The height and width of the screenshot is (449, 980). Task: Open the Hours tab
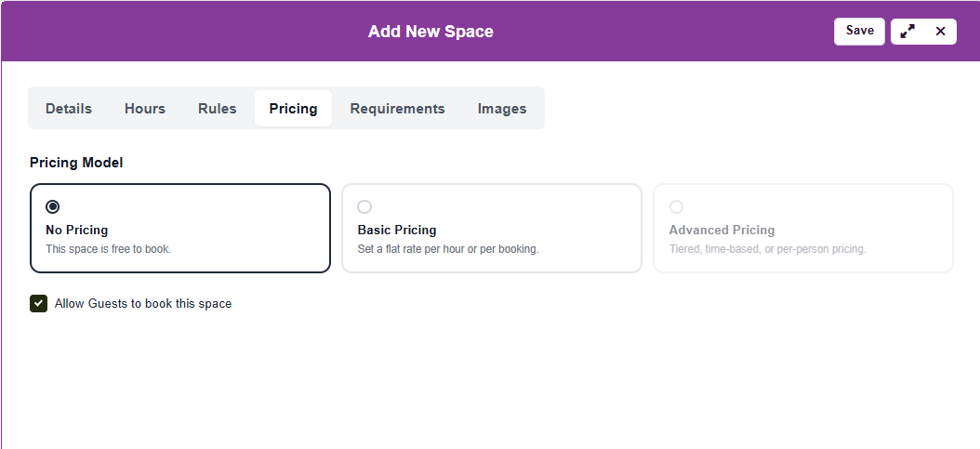pos(145,109)
